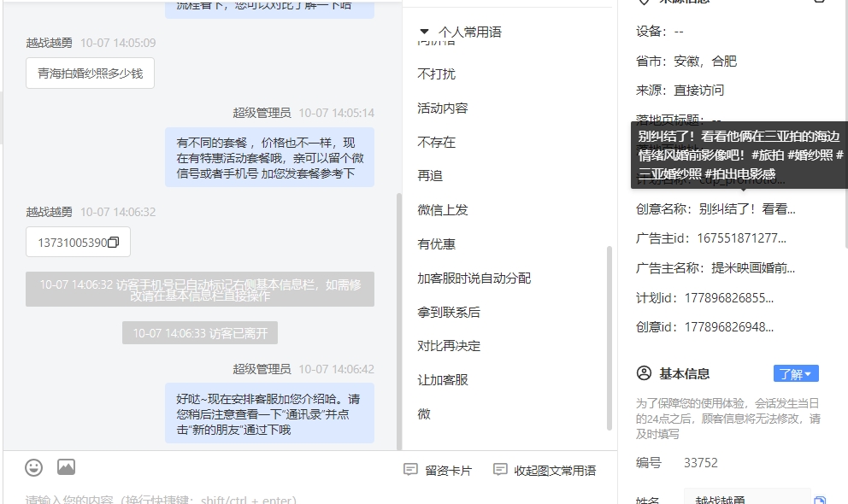Copy the phone number 13731005390

point(113,243)
